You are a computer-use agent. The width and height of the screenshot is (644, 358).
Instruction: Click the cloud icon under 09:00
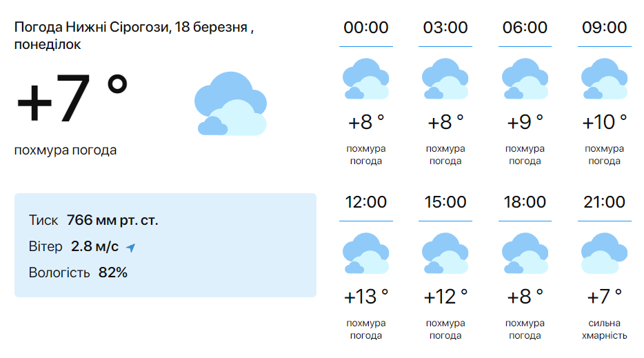point(604,79)
